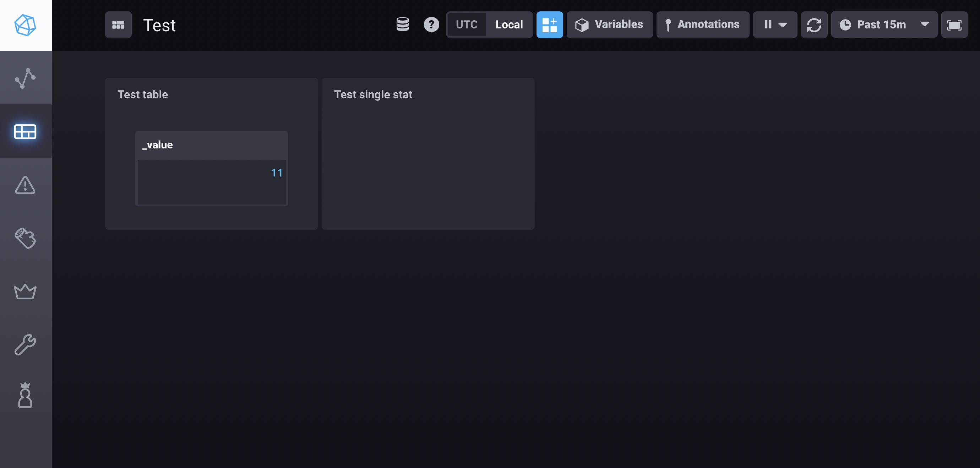Open the dashboard switcher next to Test

point(118,25)
